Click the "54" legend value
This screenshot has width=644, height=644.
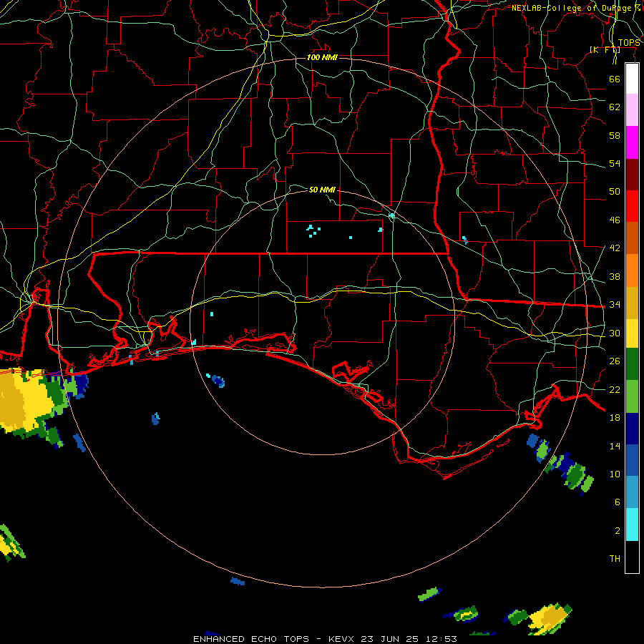[615, 163]
